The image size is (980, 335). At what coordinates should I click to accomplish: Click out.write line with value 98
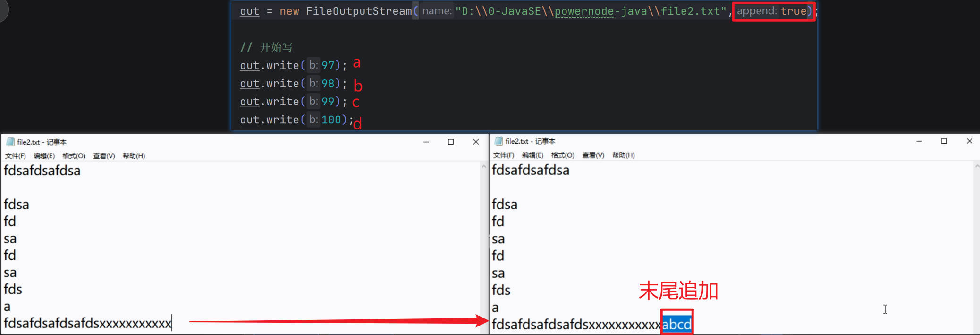(293, 84)
